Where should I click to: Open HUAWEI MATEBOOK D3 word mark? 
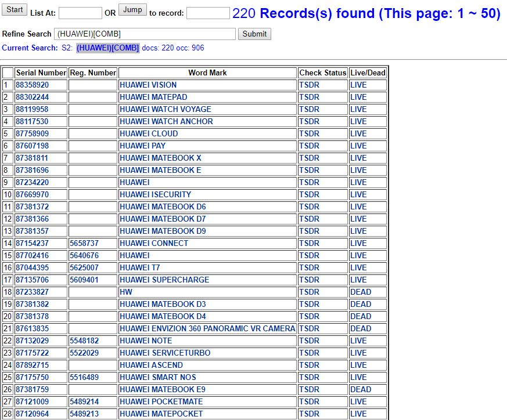163,305
